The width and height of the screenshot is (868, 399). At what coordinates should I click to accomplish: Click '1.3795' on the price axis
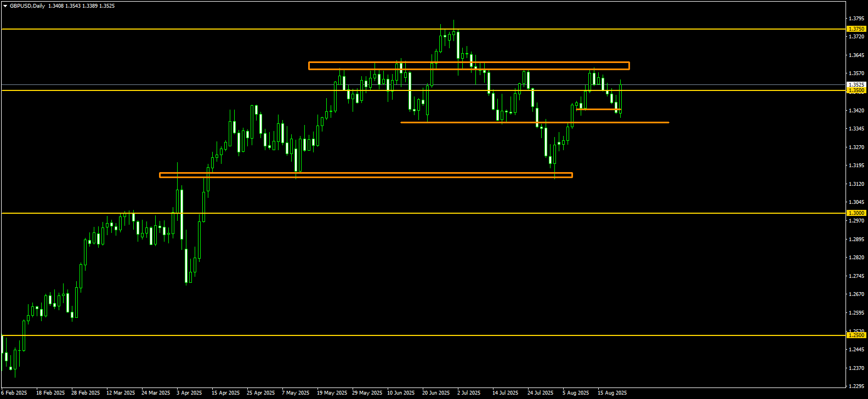point(856,19)
